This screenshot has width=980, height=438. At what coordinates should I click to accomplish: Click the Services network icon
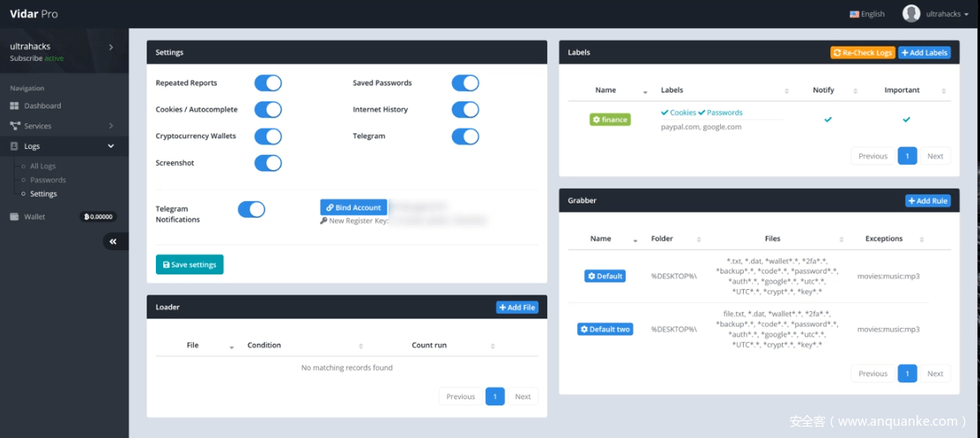[15, 126]
